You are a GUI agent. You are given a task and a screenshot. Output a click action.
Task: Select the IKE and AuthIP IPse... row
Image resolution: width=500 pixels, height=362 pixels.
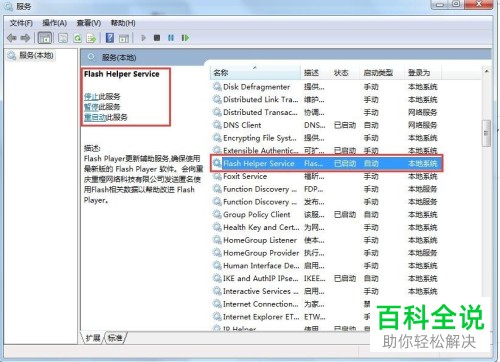tap(325, 279)
